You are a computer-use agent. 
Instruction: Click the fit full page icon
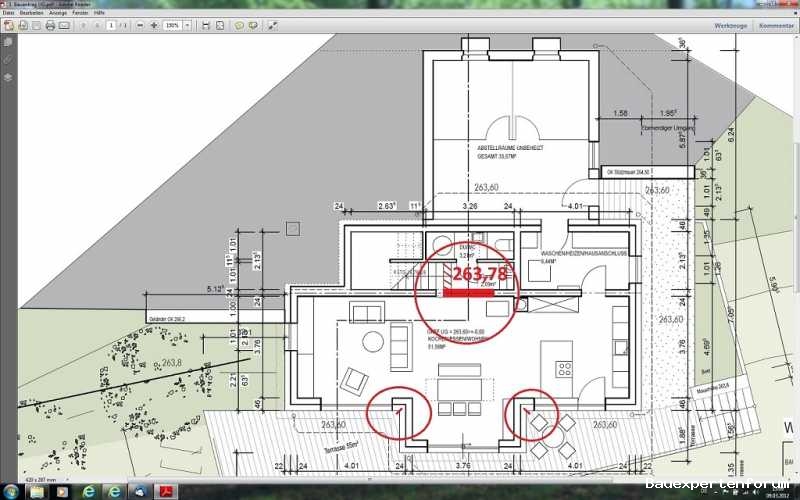point(220,25)
